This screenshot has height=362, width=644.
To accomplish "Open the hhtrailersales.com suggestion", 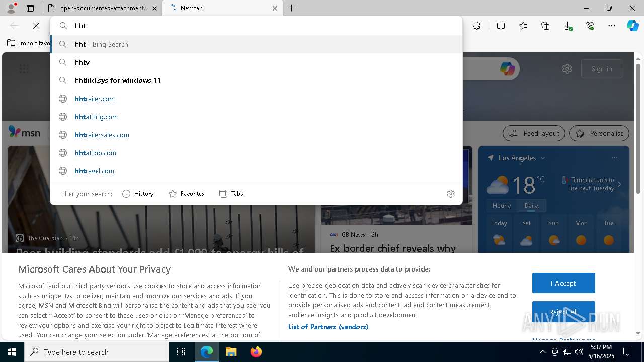I will [x=256, y=135].
